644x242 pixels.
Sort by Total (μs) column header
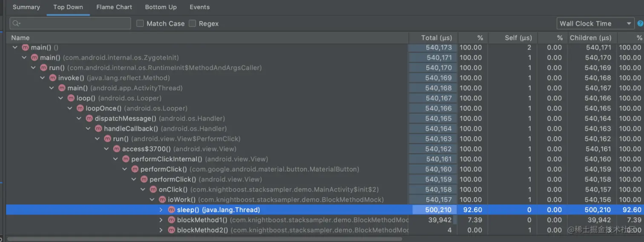click(438, 38)
